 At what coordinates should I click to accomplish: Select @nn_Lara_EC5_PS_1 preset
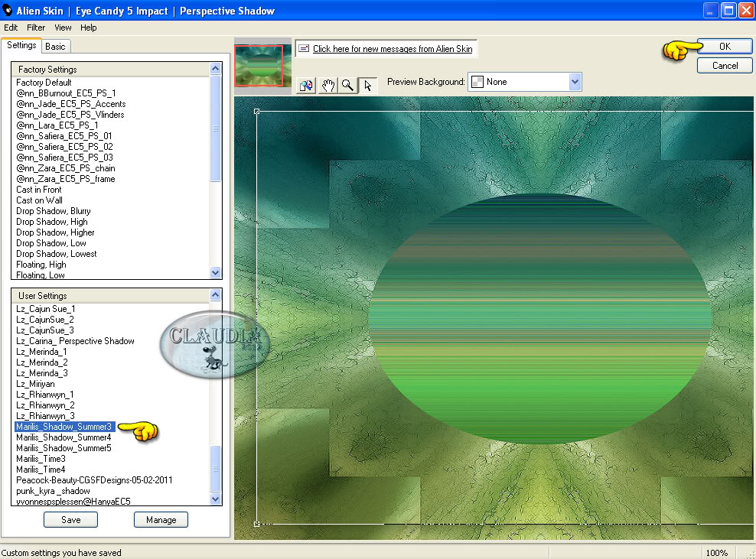[x=57, y=125]
